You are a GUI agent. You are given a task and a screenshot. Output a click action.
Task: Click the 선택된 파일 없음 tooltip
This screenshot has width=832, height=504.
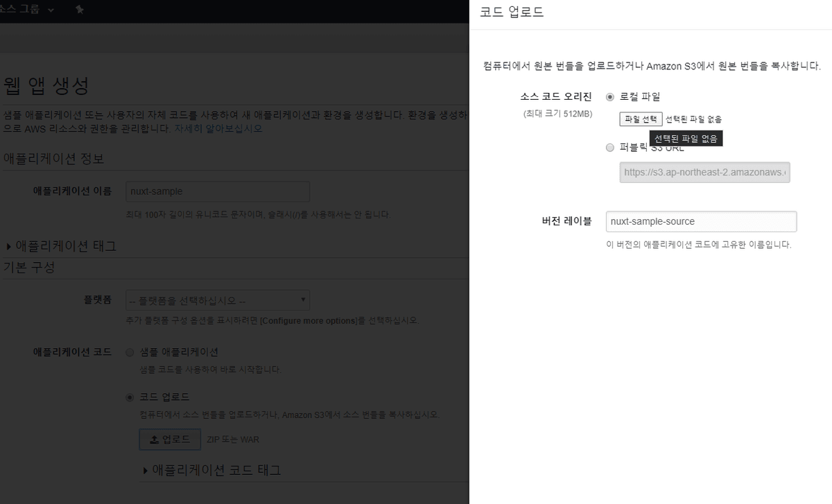686,138
